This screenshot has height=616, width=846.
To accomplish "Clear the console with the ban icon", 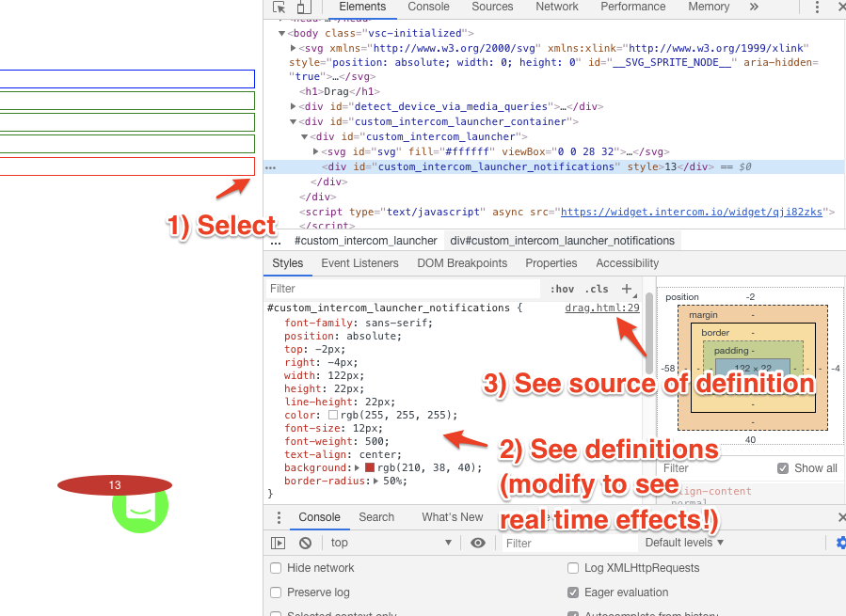I will (x=306, y=543).
